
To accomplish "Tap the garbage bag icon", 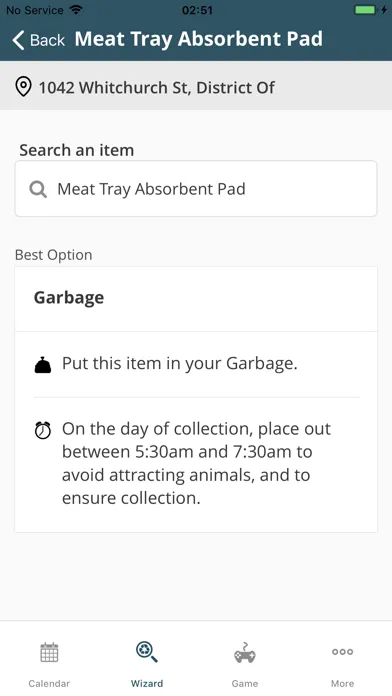I will 43,365.
